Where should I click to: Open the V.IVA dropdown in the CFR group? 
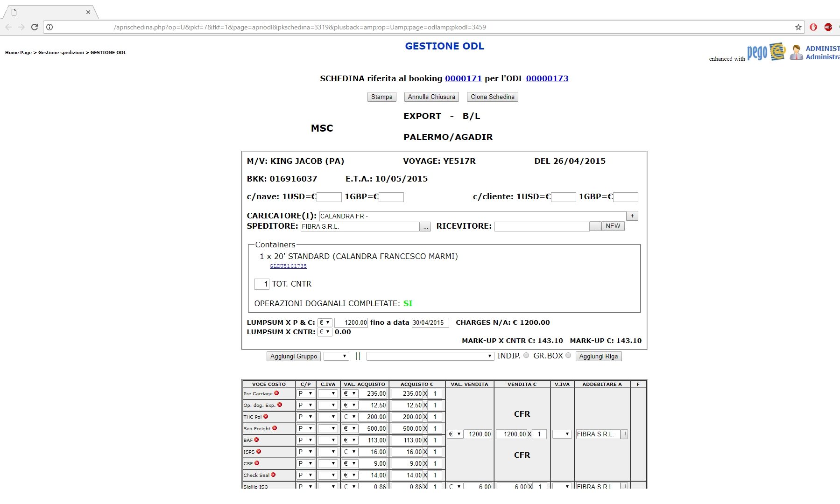click(562, 434)
